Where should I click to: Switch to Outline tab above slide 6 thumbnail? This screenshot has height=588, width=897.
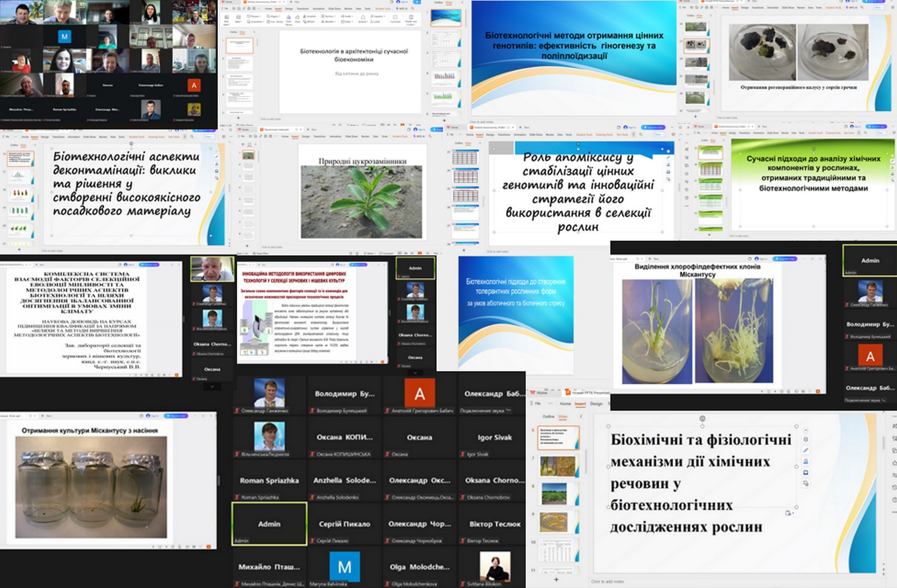point(548,416)
